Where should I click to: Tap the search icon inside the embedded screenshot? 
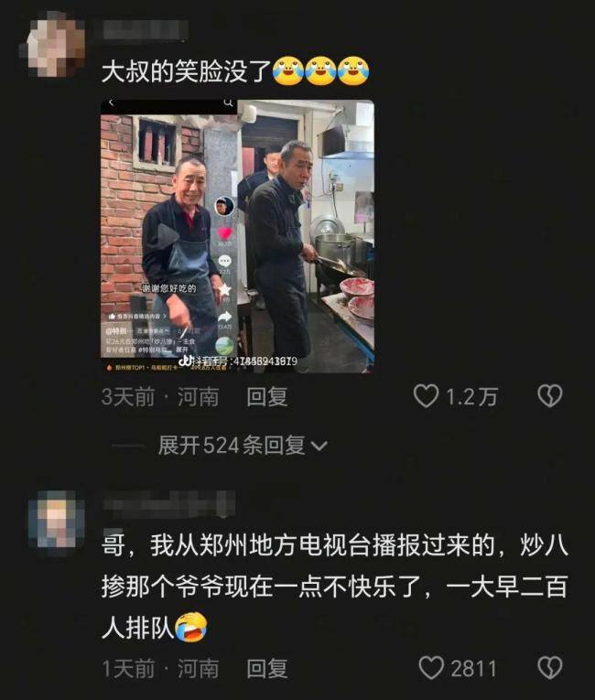tap(228, 103)
